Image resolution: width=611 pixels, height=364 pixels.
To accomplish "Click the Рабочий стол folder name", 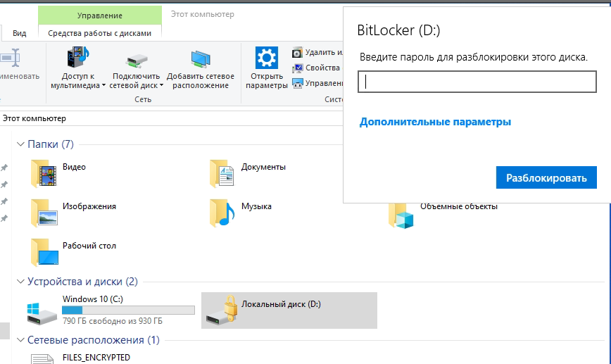I will [89, 246].
